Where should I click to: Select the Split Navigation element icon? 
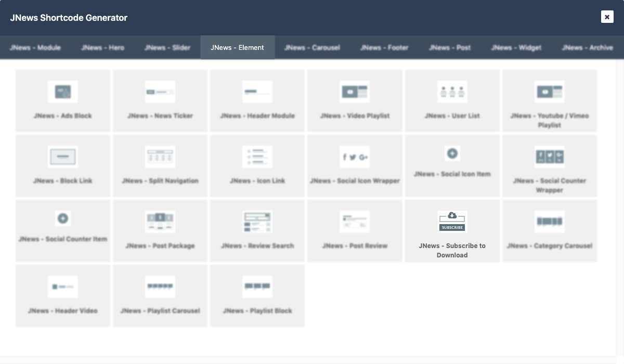click(160, 157)
